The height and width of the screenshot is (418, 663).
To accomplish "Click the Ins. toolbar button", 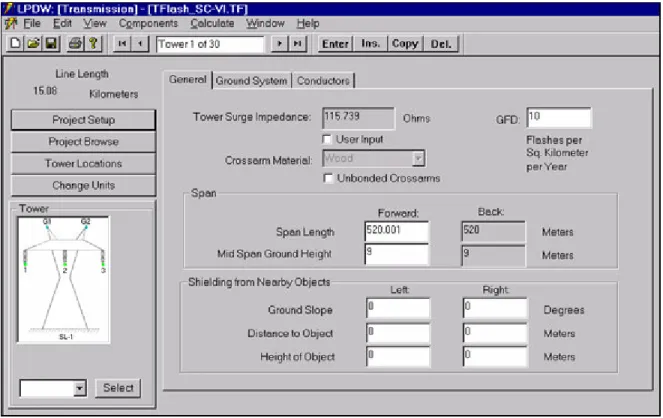I will click(370, 44).
